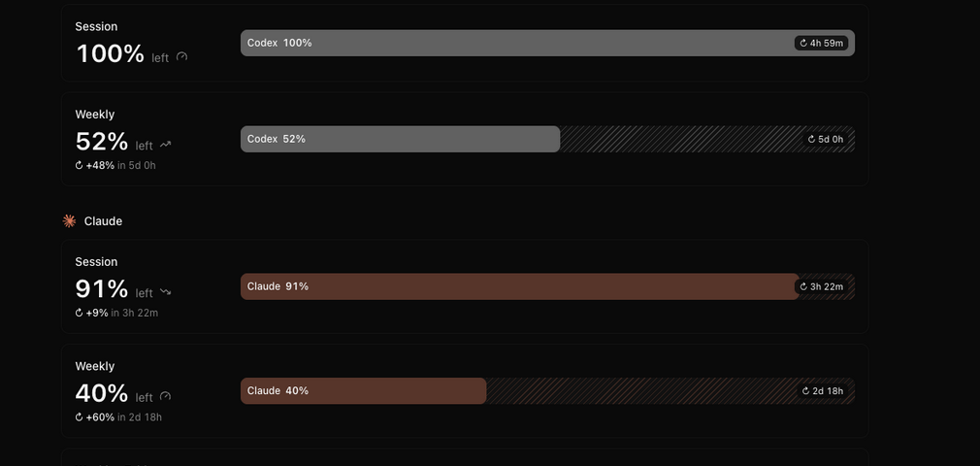
Task: Click the 4h 59m reset timer badge
Action: [x=821, y=43]
